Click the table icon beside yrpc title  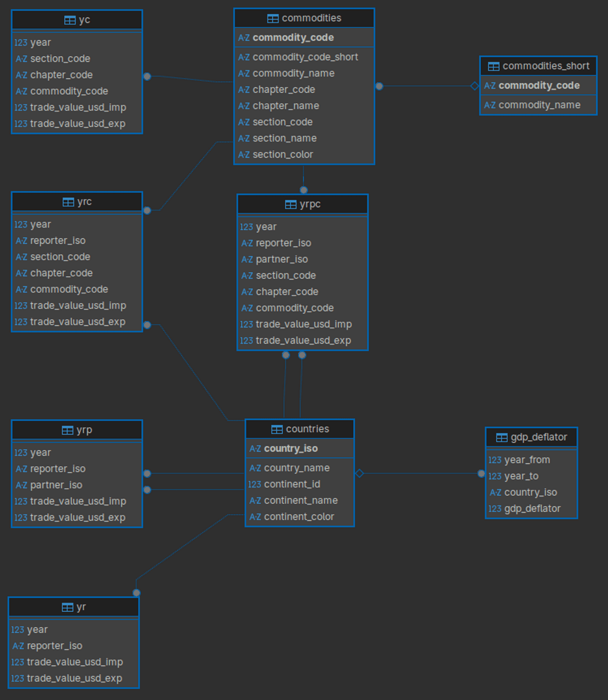291,205
